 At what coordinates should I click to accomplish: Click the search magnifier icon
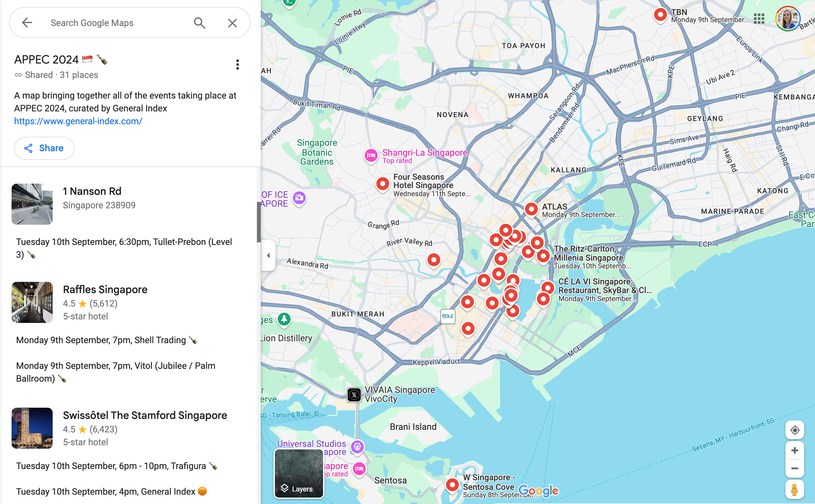coord(199,23)
